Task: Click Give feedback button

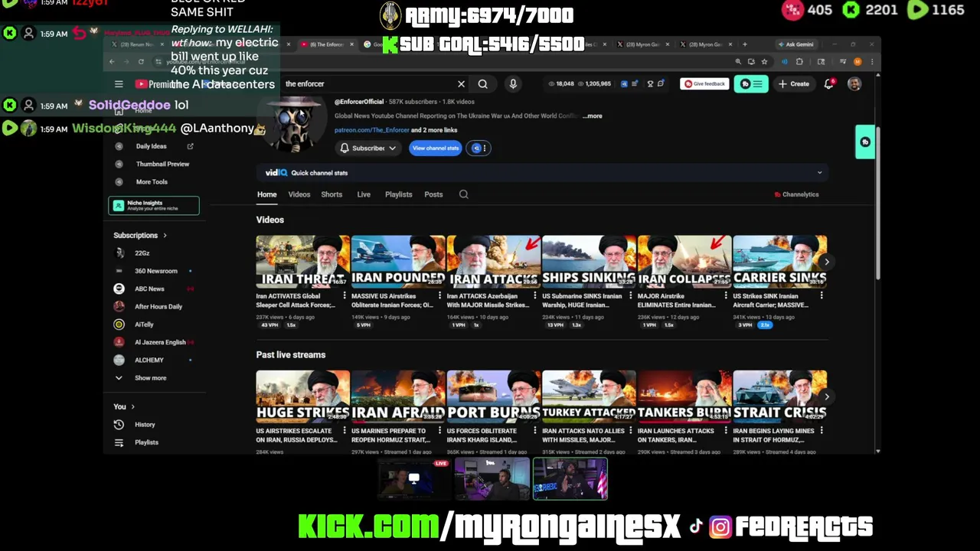Action: tap(704, 84)
